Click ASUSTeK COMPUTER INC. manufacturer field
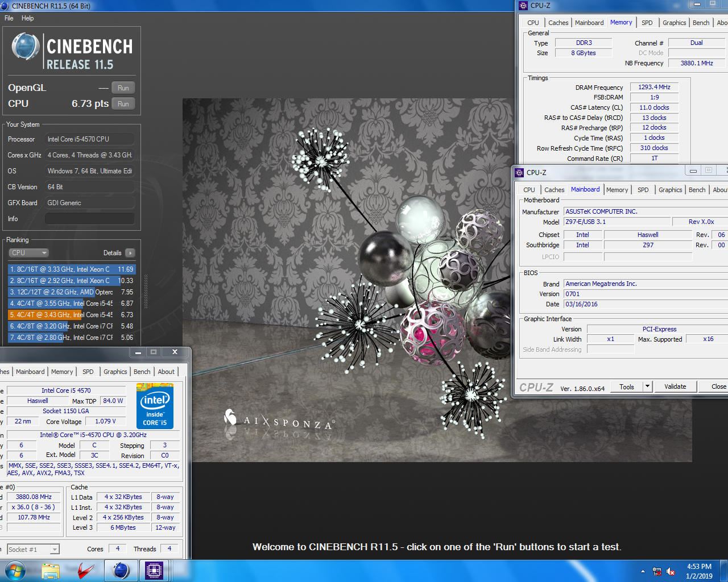This screenshot has width=728, height=582. pyautogui.click(x=646, y=211)
